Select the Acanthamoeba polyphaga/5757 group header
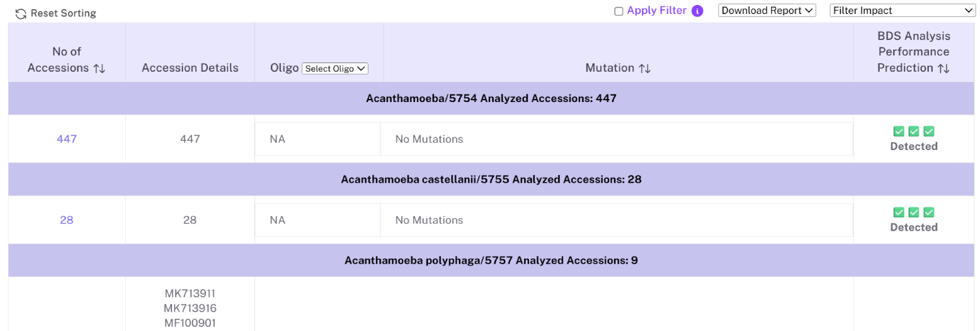 [491, 261]
